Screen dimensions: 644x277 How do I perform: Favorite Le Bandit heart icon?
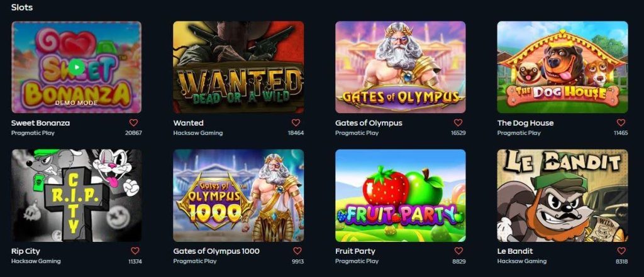click(621, 251)
